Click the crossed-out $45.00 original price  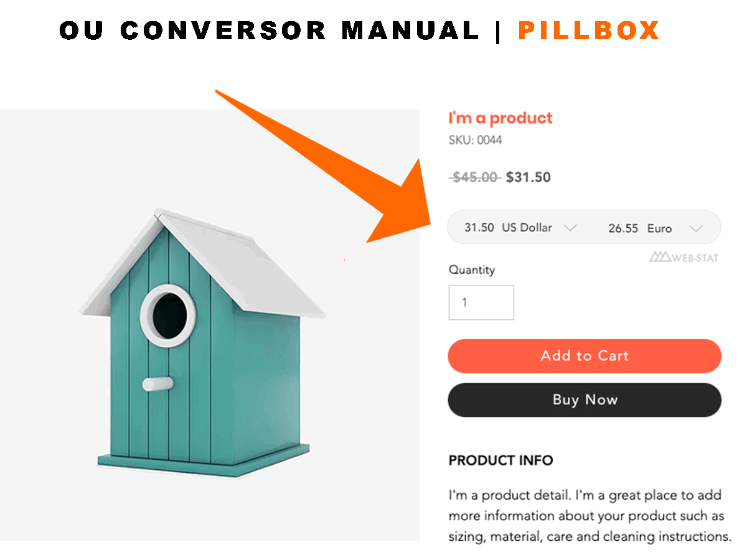475,177
